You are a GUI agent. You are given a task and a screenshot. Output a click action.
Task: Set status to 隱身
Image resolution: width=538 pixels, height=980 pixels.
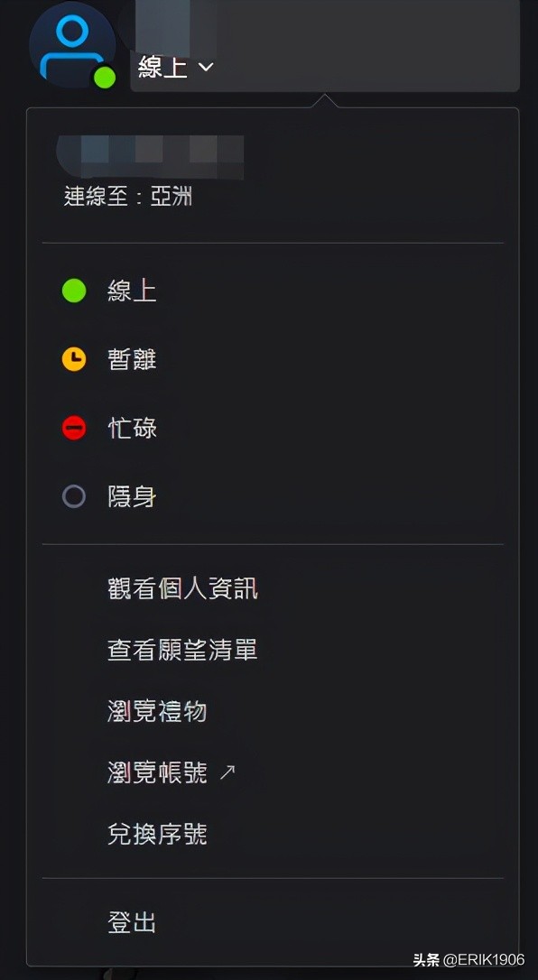[131, 496]
